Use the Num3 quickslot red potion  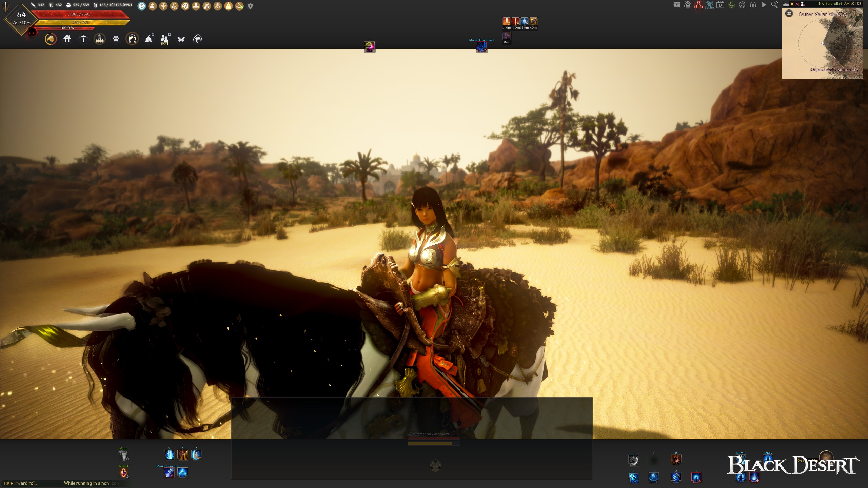[123, 473]
